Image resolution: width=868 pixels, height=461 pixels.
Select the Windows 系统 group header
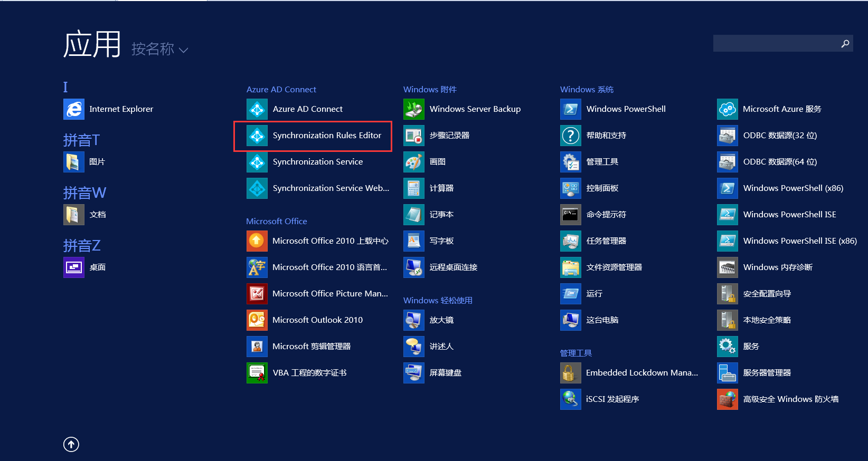tap(587, 90)
